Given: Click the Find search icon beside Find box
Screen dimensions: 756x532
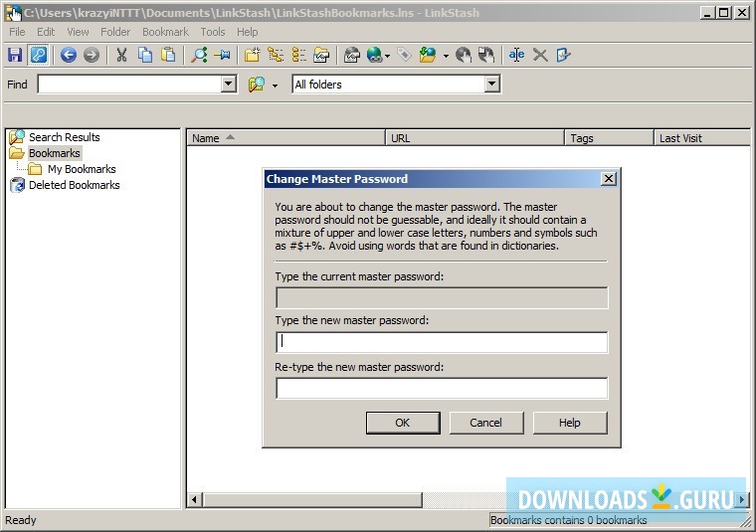Looking at the screenshot, I should tap(257, 85).
